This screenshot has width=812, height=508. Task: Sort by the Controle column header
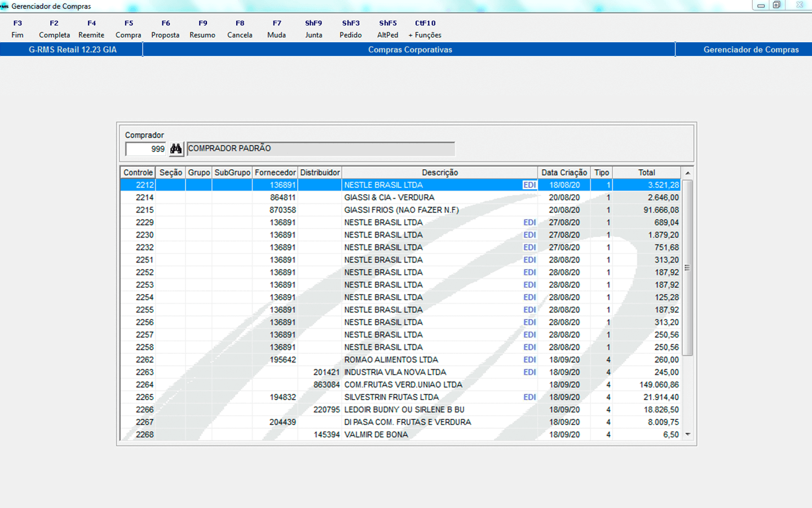[x=138, y=173]
